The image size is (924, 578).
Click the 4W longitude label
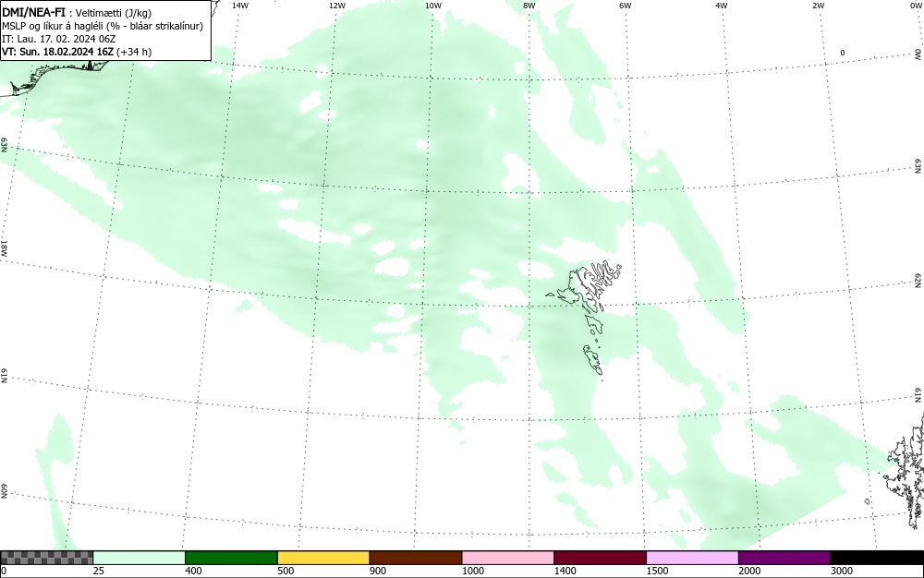pyautogui.click(x=722, y=6)
